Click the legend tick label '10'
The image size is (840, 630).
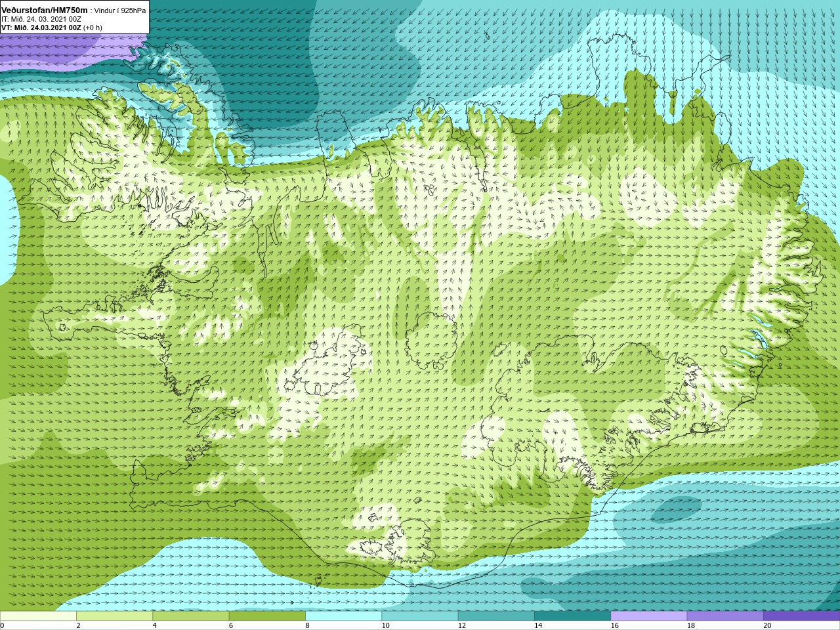pos(385,625)
